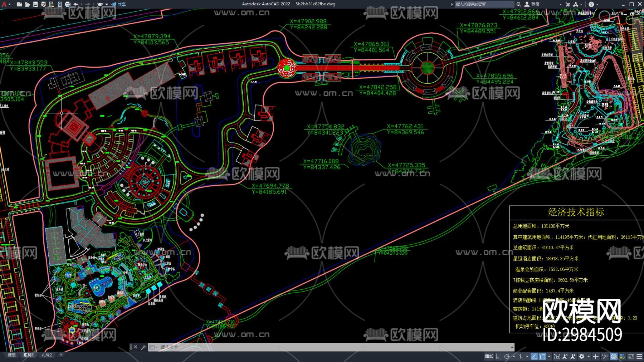
Task: Toggle hardware acceleration icon
Action: point(614,357)
